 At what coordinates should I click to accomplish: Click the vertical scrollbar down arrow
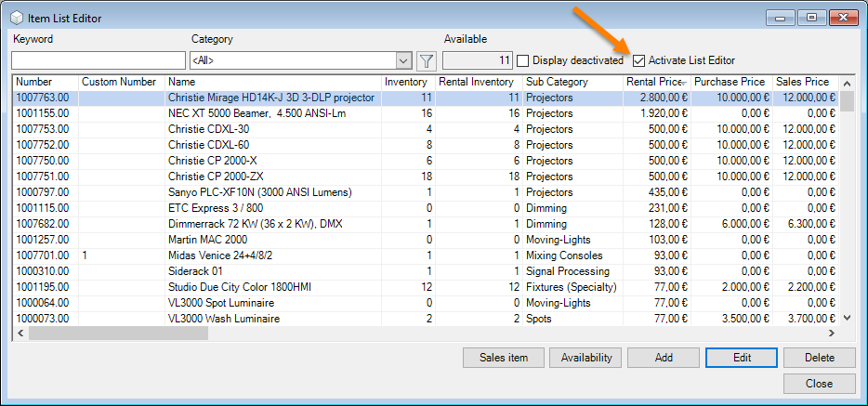[846, 318]
